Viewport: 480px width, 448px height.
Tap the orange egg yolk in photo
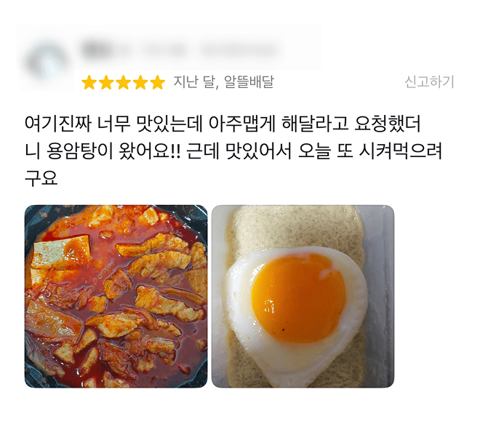click(298, 297)
